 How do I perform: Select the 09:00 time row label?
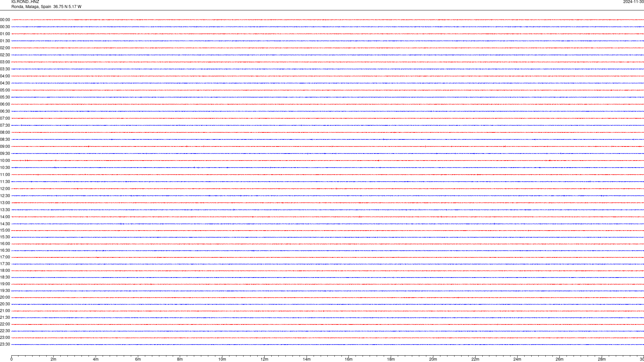click(5, 146)
